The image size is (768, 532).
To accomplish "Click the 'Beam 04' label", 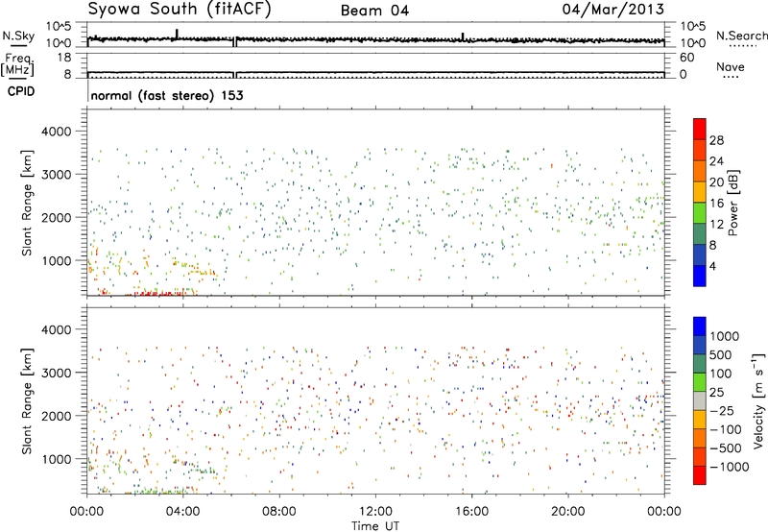I will click(374, 11).
